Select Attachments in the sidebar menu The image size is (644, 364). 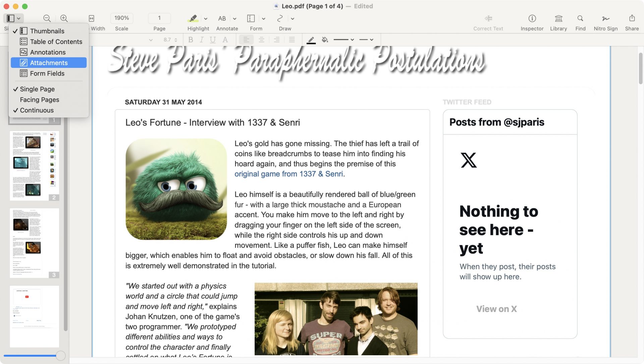pos(49,62)
